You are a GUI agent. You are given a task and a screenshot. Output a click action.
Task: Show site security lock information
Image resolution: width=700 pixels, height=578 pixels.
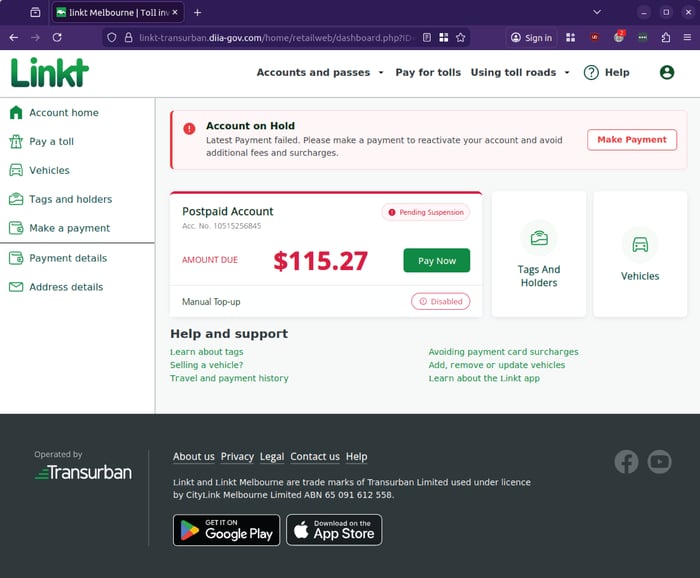tap(129, 37)
